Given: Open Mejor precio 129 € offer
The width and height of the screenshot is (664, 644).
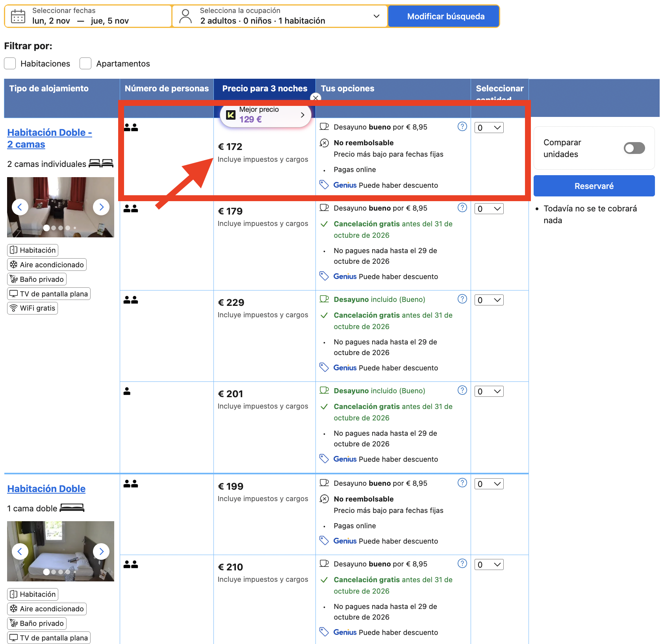Looking at the screenshot, I should (x=266, y=115).
